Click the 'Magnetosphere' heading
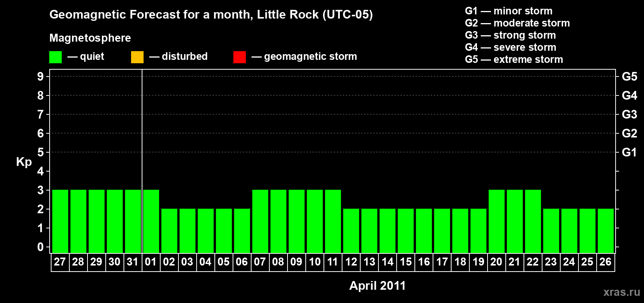Viewport: 644px width, 303px height. pyautogui.click(x=90, y=38)
